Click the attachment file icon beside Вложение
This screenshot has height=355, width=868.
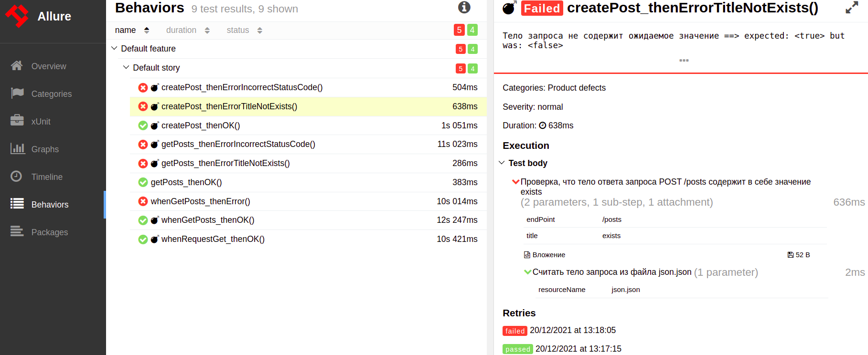[x=527, y=255]
